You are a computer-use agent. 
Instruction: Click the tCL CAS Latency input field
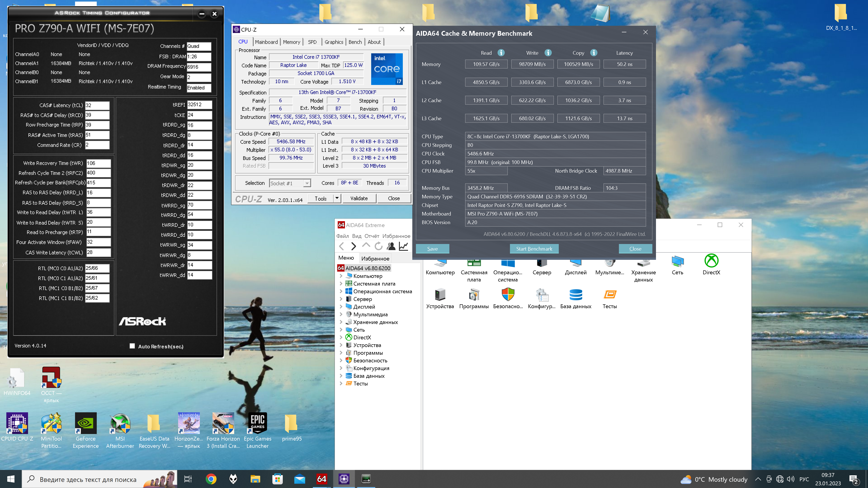(97, 105)
